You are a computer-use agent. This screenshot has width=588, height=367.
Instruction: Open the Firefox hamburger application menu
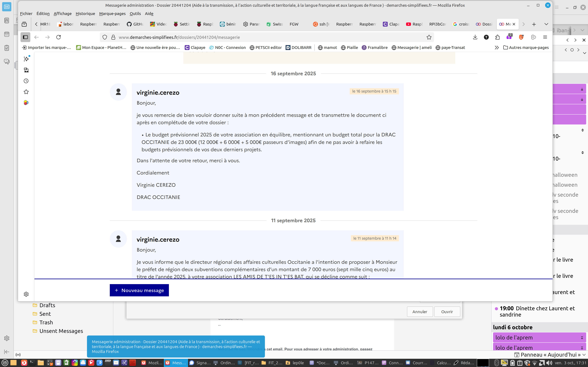tap(545, 37)
